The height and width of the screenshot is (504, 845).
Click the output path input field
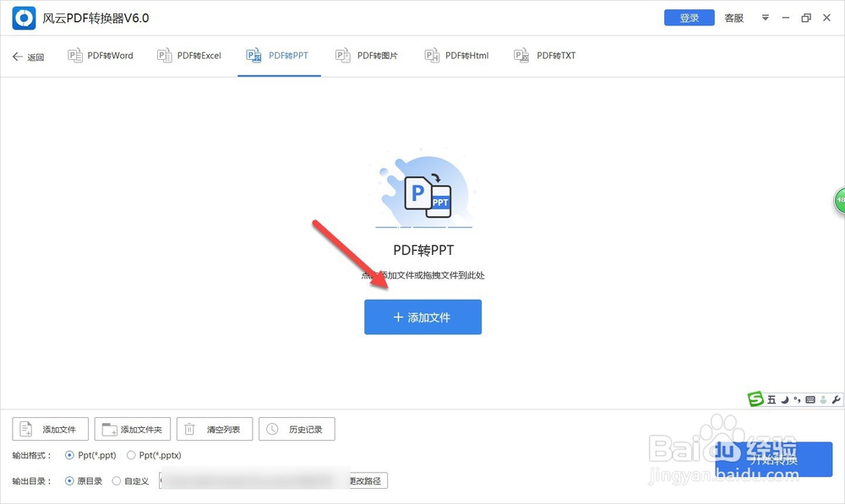(253, 480)
